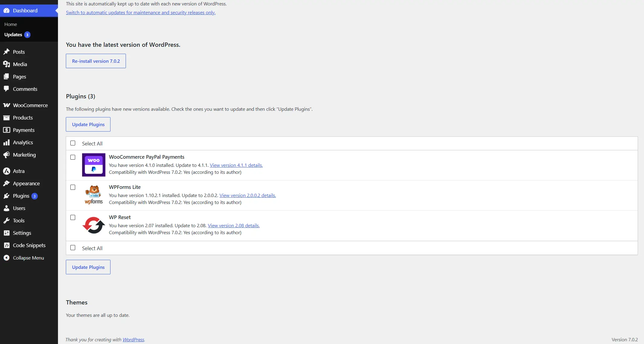This screenshot has width=644, height=344.
Task: Open Marketing in the sidebar
Action: coord(24,155)
